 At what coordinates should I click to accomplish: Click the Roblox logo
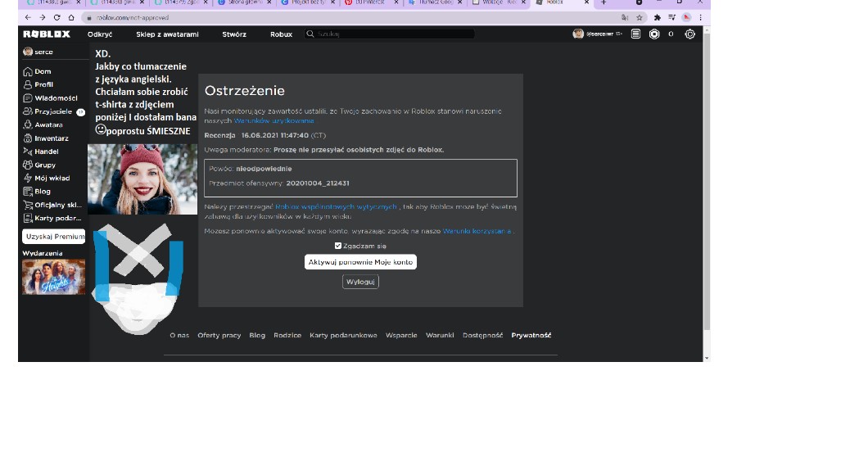(x=47, y=34)
